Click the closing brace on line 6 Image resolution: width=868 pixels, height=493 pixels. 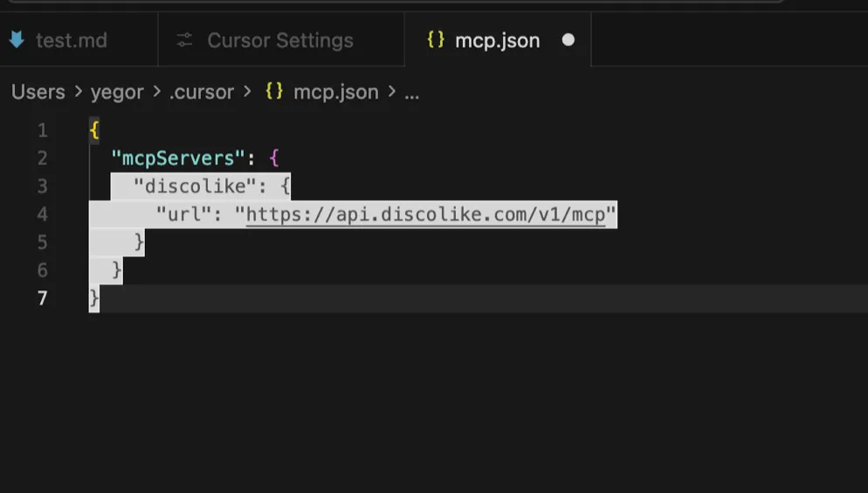(x=117, y=270)
